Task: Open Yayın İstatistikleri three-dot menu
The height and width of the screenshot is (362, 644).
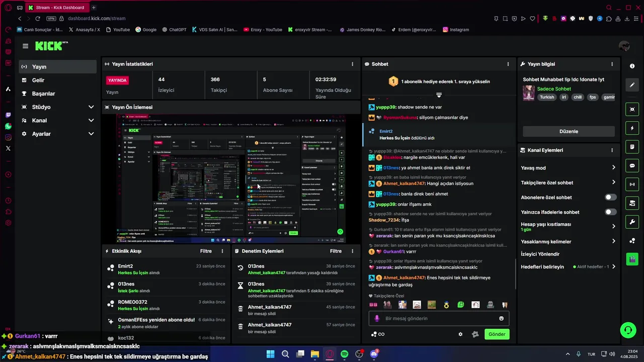Action: tap(352, 64)
